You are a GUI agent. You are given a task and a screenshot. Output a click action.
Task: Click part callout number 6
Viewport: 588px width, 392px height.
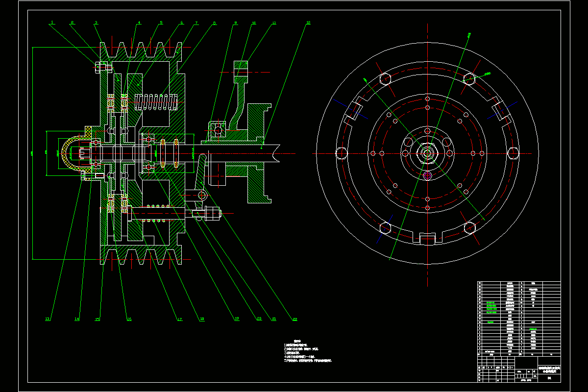coord(181,22)
